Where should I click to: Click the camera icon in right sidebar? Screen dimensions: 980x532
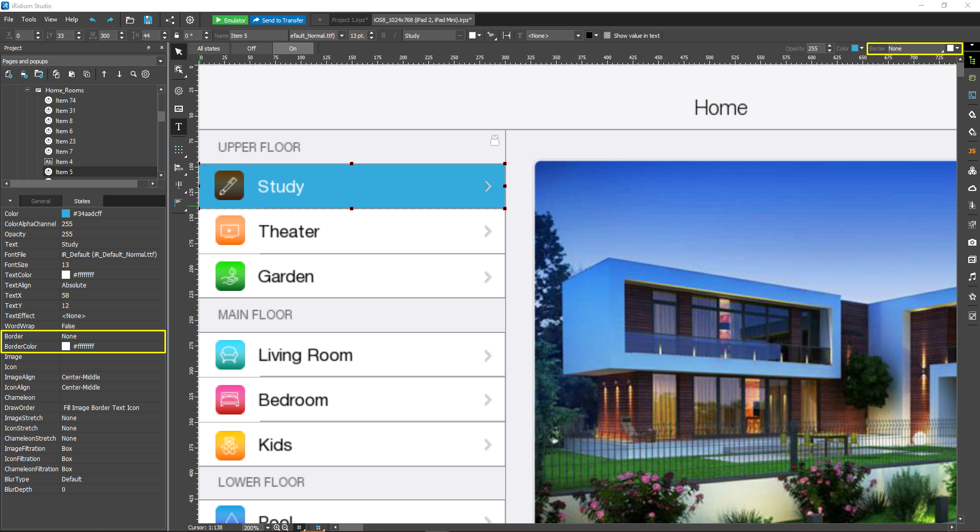(x=972, y=243)
